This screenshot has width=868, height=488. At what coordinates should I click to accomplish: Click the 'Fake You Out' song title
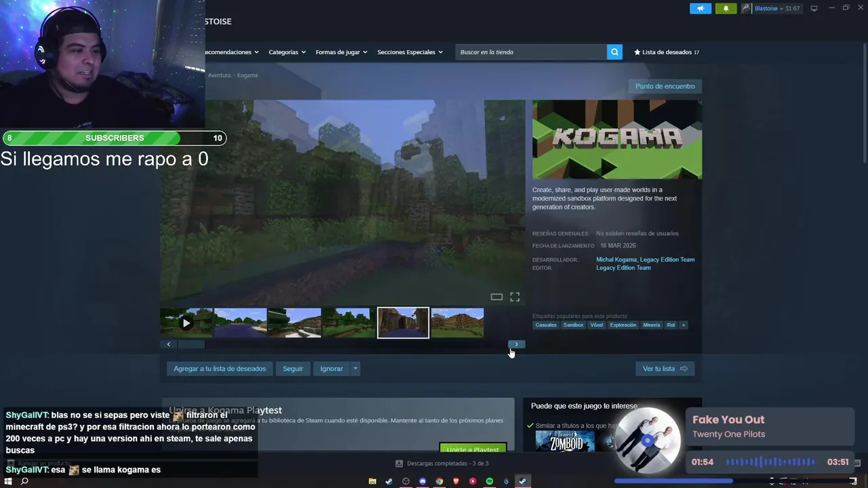(728, 420)
